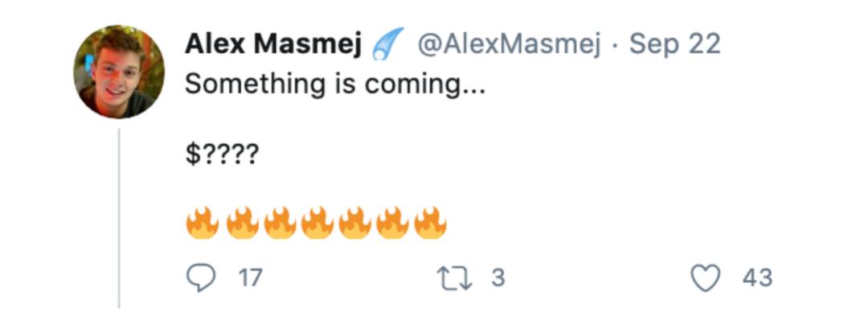868x329 pixels.
Task: Like the tweet with the heart icon
Action: [x=707, y=278]
